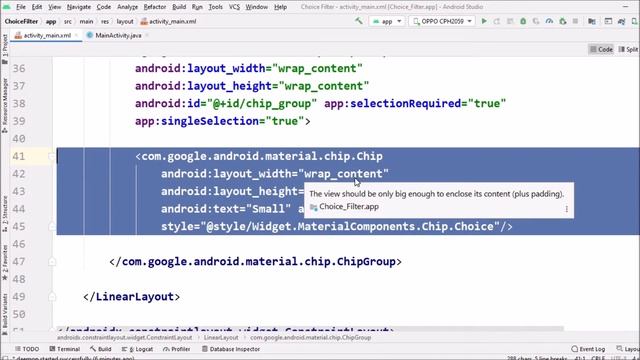Click activity_main.xml breadcrumb in navigation bar
The height and width of the screenshot is (360, 640).
(168, 21)
